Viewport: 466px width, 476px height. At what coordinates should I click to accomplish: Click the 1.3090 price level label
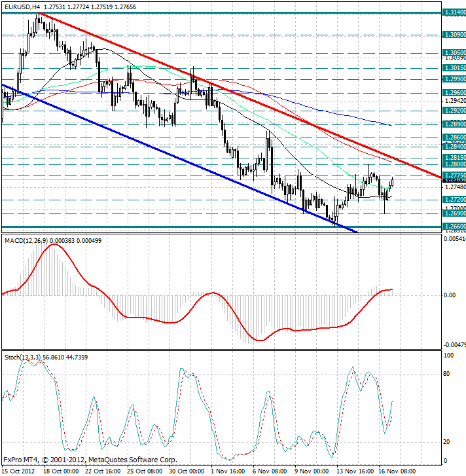point(454,35)
